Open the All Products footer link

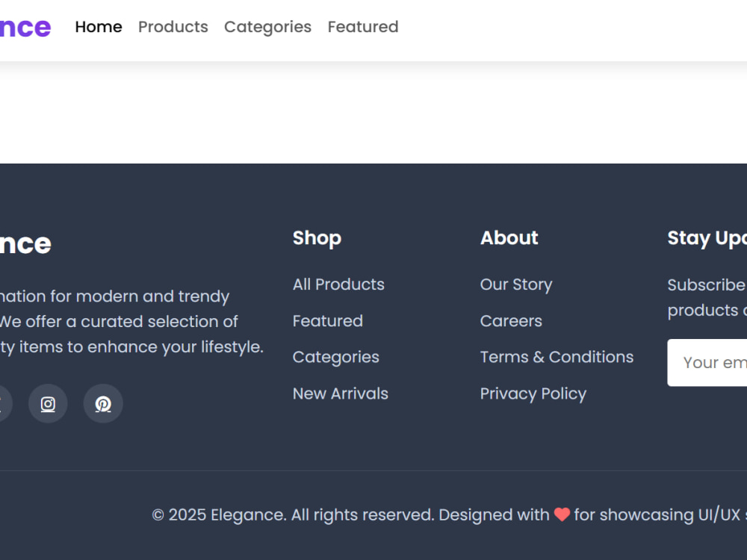(x=338, y=284)
